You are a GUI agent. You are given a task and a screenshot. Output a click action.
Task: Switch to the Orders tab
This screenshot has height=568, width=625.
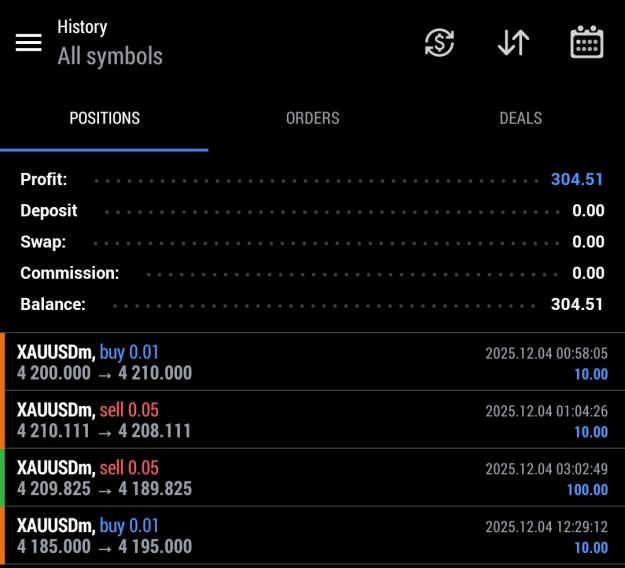pyautogui.click(x=312, y=118)
